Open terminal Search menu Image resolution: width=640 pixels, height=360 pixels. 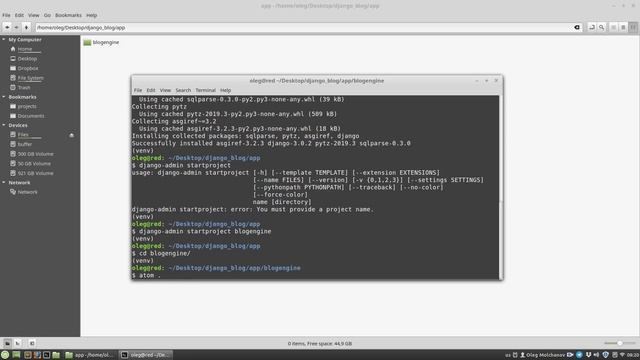pos(183,90)
